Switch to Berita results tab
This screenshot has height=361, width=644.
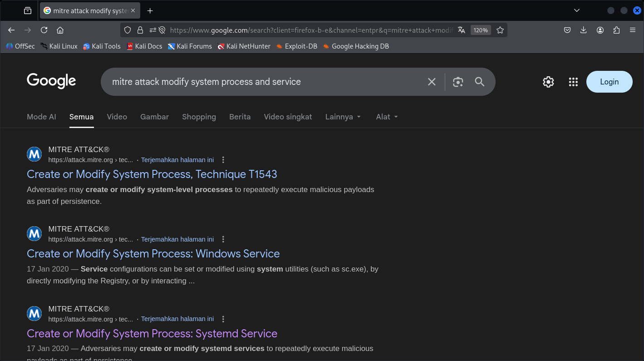tap(240, 117)
